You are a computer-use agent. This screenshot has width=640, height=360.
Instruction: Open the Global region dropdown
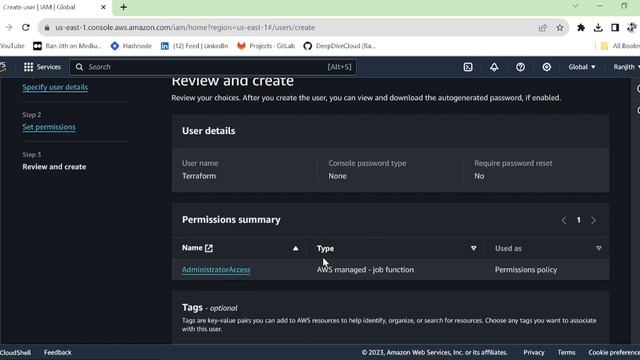(582, 67)
